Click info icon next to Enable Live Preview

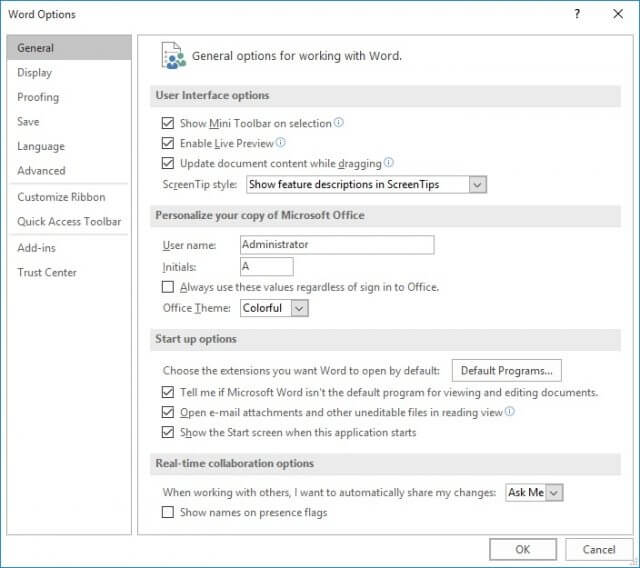pyautogui.click(x=280, y=142)
